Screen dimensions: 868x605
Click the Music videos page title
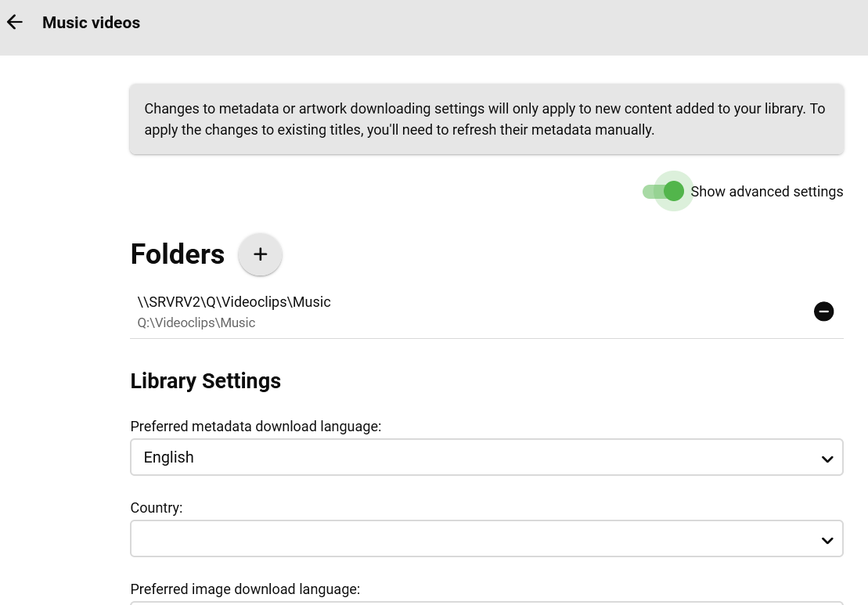(x=91, y=23)
